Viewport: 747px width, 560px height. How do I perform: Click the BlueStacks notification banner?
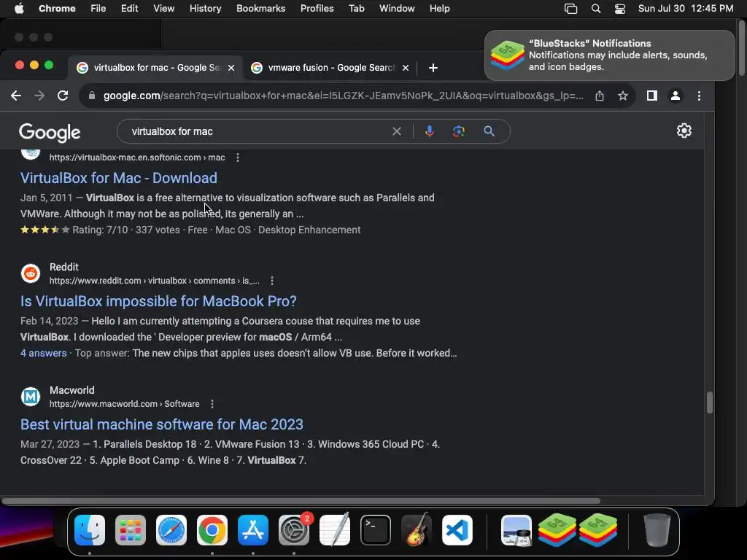(609, 55)
